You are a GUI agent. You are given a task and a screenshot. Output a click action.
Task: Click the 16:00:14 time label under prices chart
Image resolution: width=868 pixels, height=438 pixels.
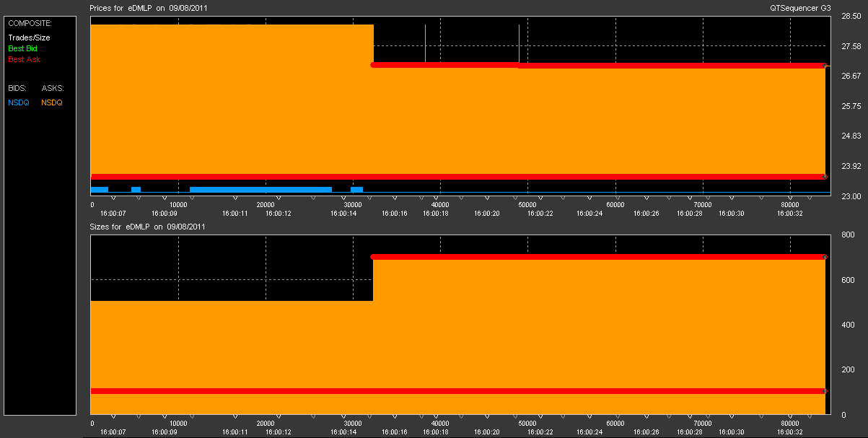point(343,214)
